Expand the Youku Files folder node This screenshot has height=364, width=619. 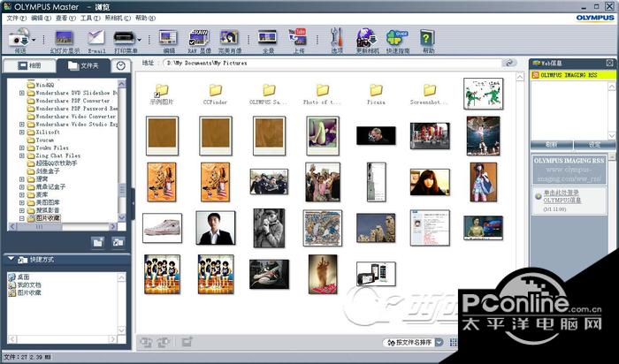(22, 148)
